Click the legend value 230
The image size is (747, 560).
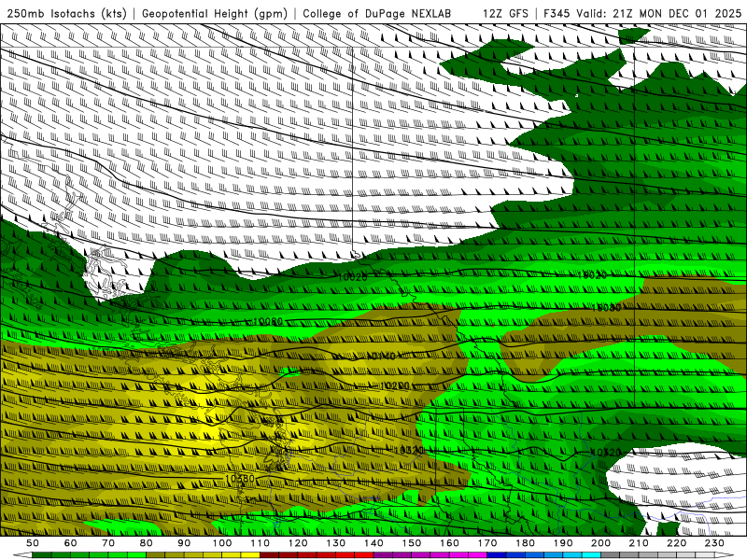pos(714,543)
